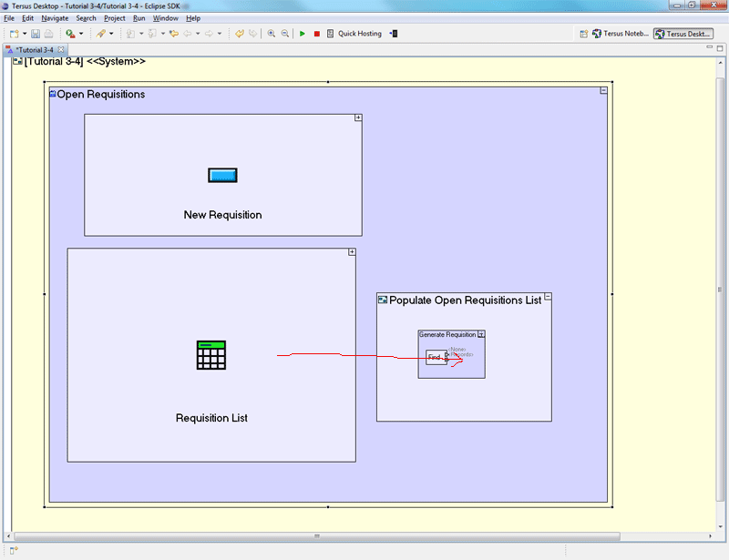
Task: Click the green Run button in toolbar
Action: click(303, 34)
